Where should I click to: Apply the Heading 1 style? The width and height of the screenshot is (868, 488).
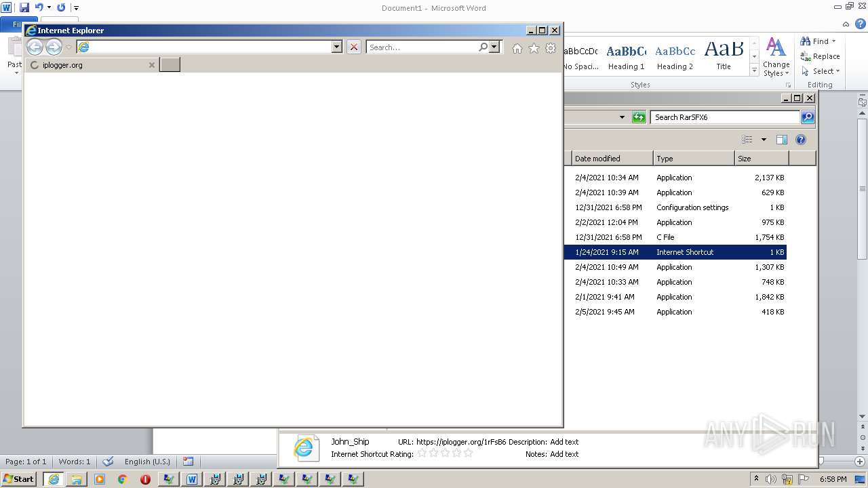[626, 58]
